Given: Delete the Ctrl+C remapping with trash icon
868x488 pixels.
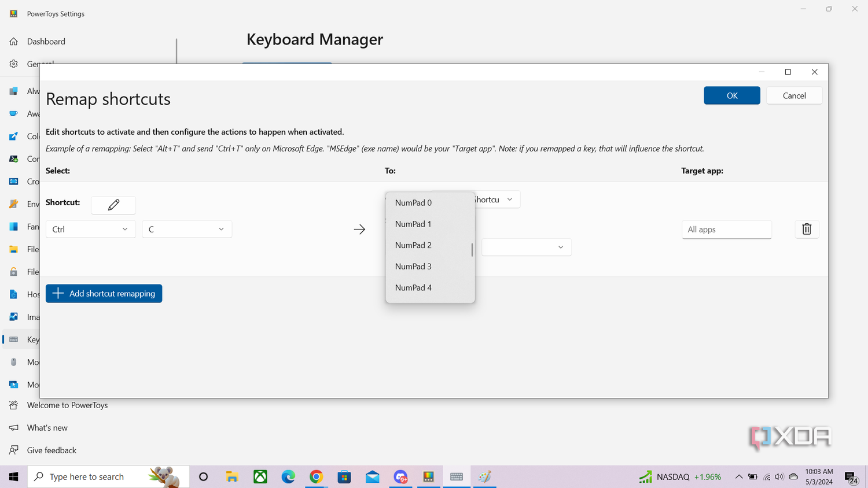Looking at the screenshot, I should (x=807, y=229).
